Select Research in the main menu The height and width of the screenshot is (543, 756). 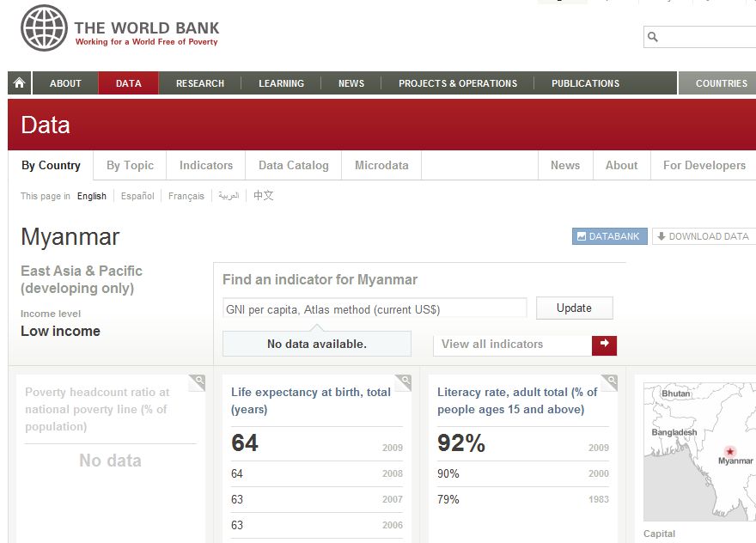coord(199,83)
